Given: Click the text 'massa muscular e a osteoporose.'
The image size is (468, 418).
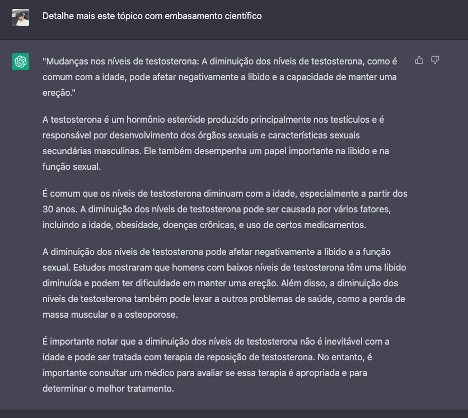Looking at the screenshot, I should pos(110,315).
